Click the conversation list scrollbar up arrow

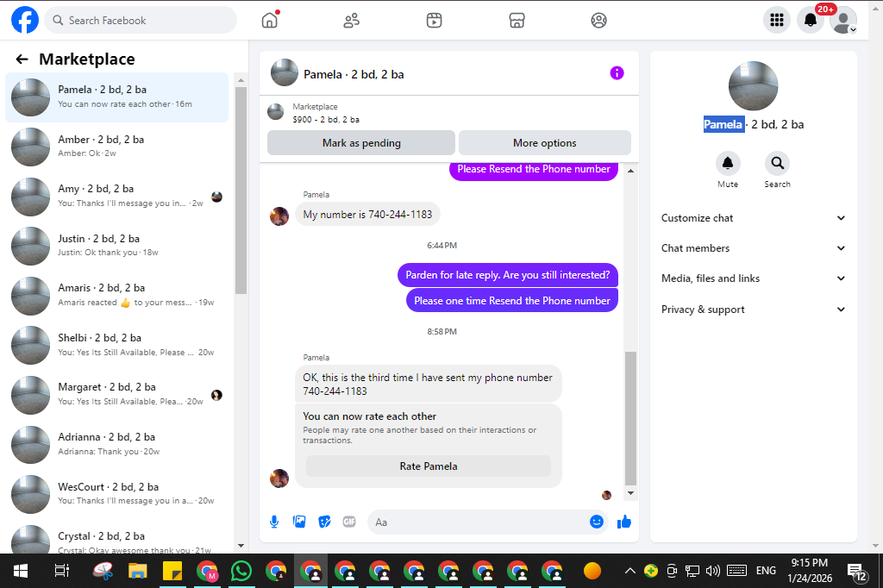click(x=241, y=80)
